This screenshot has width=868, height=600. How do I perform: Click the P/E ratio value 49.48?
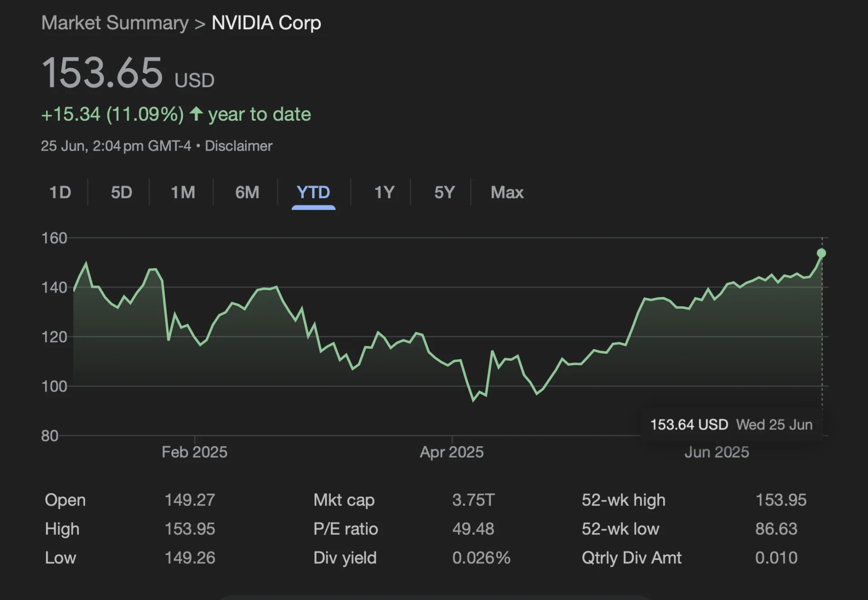point(473,529)
